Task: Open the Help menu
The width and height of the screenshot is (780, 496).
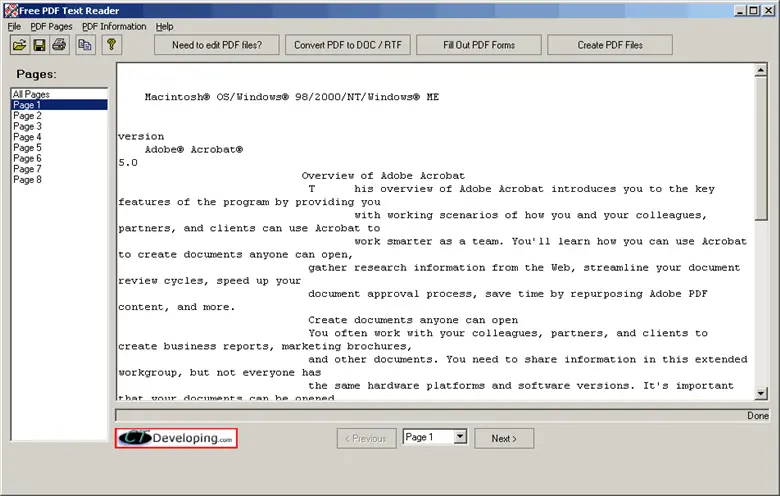Action: coord(164,26)
